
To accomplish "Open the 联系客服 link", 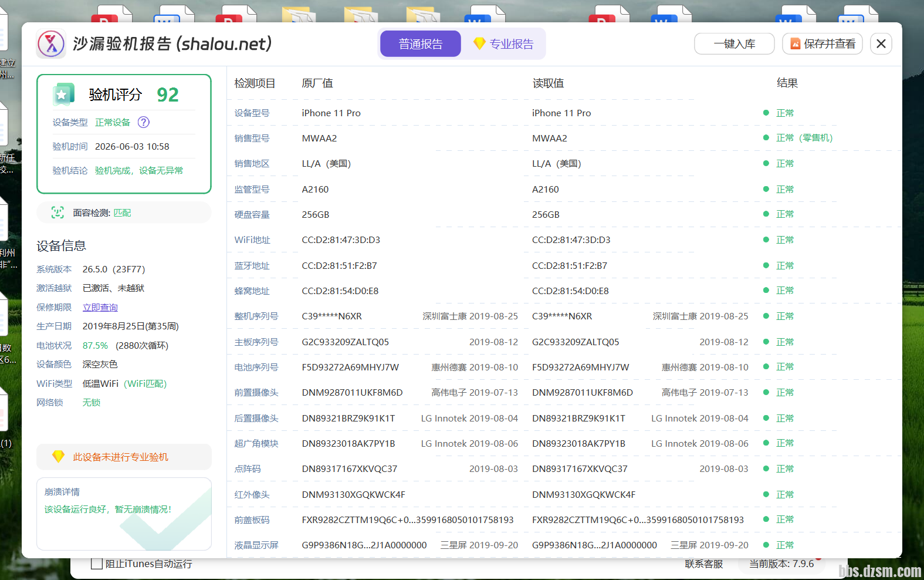I will click(x=704, y=564).
